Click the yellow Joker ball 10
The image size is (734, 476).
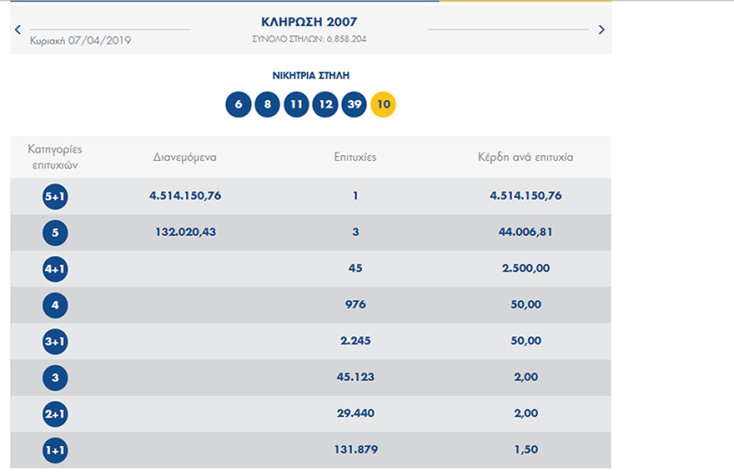[383, 105]
